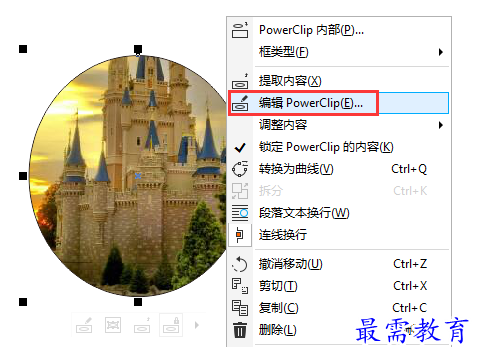Select 编辑 PowerClip(E)... menu item
The height and width of the screenshot is (362, 477).
pyautogui.click(x=338, y=103)
